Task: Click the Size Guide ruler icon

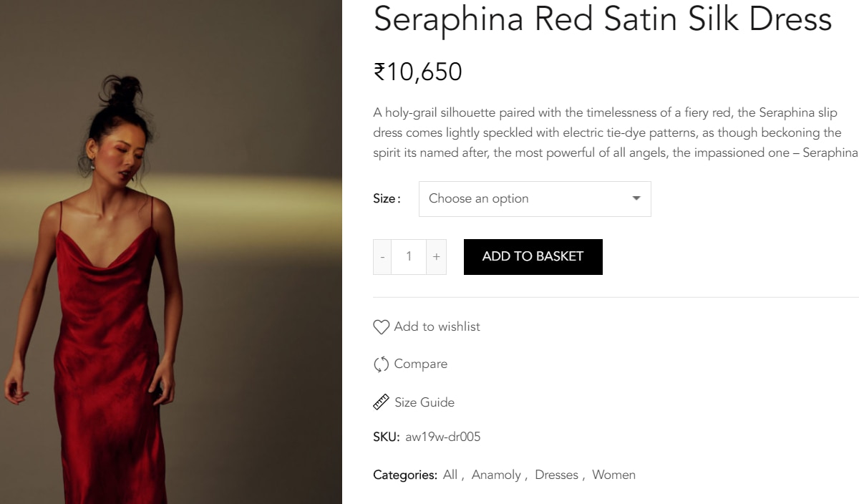Action: pyautogui.click(x=381, y=402)
